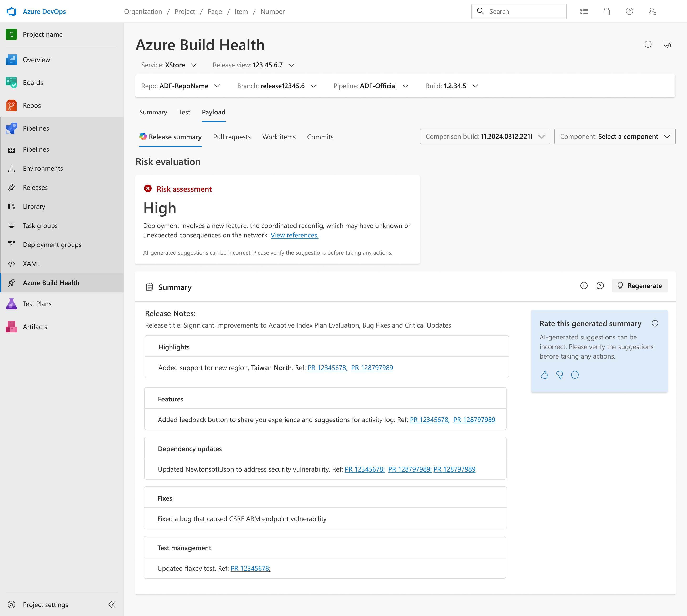The width and height of the screenshot is (687, 616).
Task: Click the Regenerate button
Action: 640,286
